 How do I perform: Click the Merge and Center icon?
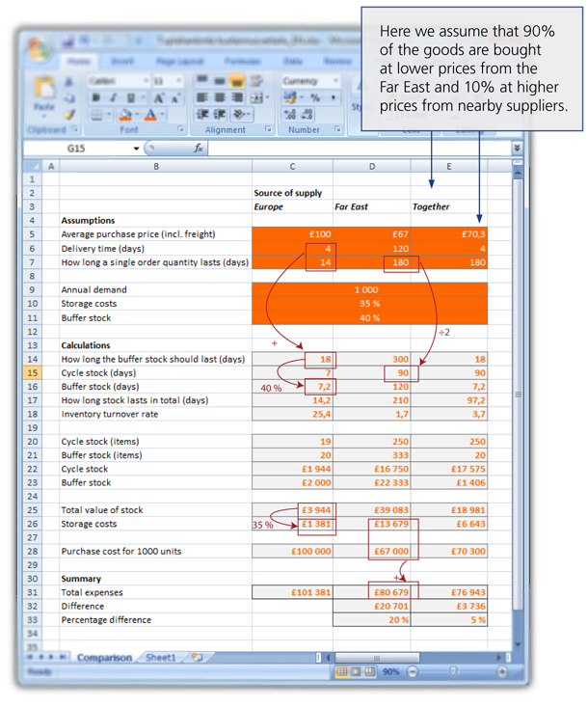(256, 97)
